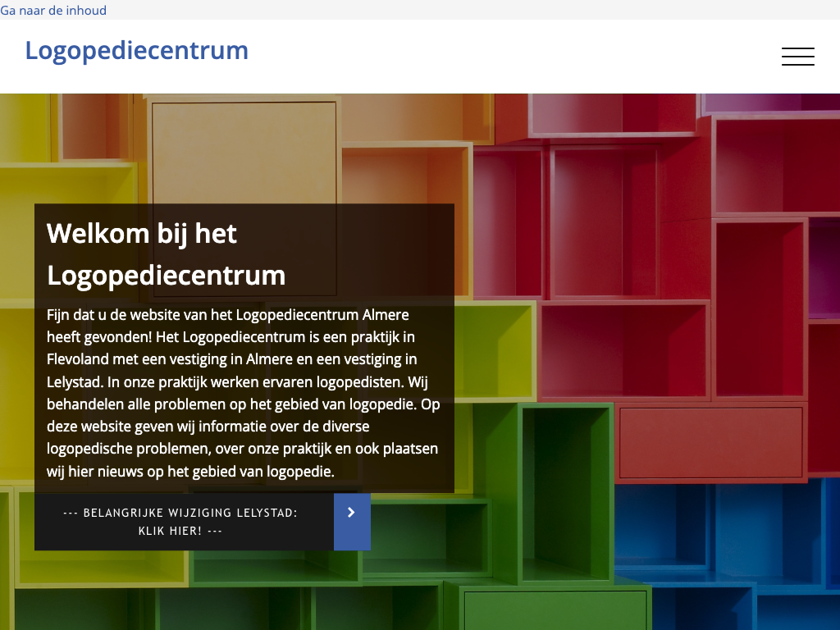Click the red drawer cabinet in hero image
Image resolution: width=840 pixels, height=630 pixels.
tap(710, 441)
